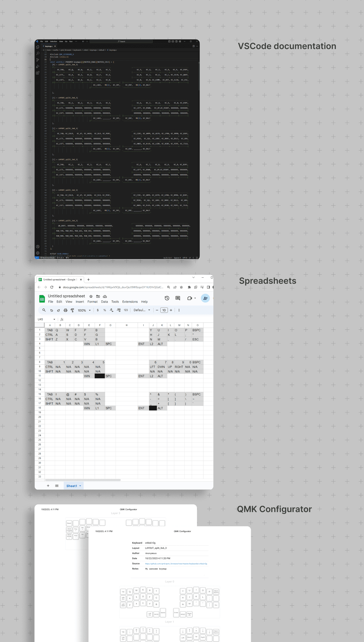Screen dimensions: 364x642
Task: Open the Default font dropdown
Action: coord(142,310)
